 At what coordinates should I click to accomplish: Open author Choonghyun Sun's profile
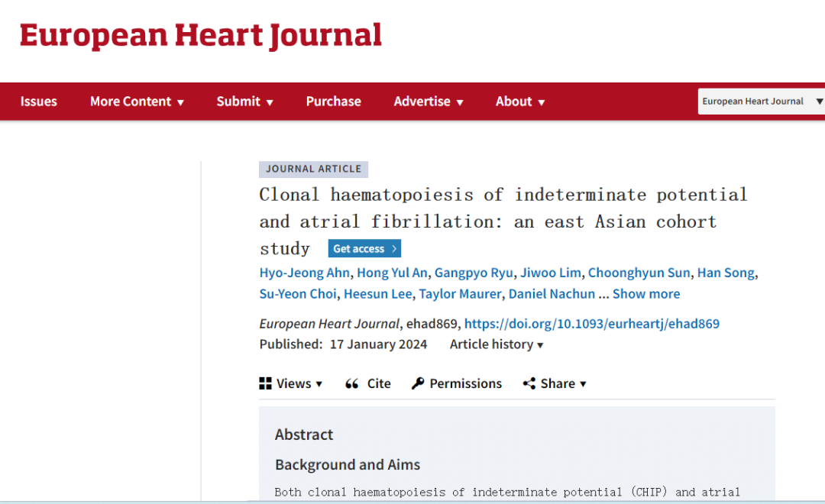click(639, 273)
